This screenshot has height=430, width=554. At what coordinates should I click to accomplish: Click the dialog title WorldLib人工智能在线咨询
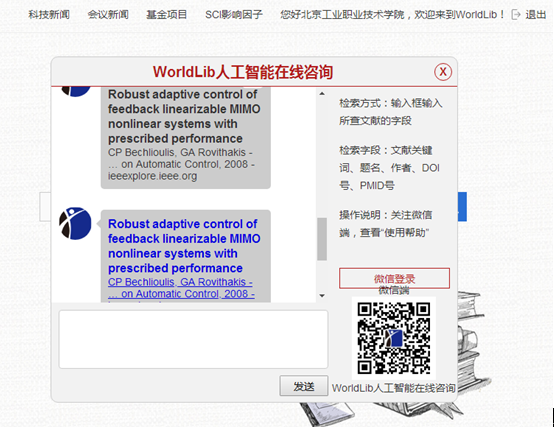pyautogui.click(x=243, y=72)
